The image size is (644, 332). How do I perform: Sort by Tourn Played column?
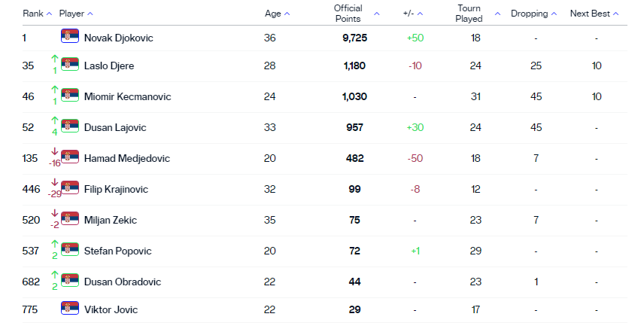click(478, 14)
